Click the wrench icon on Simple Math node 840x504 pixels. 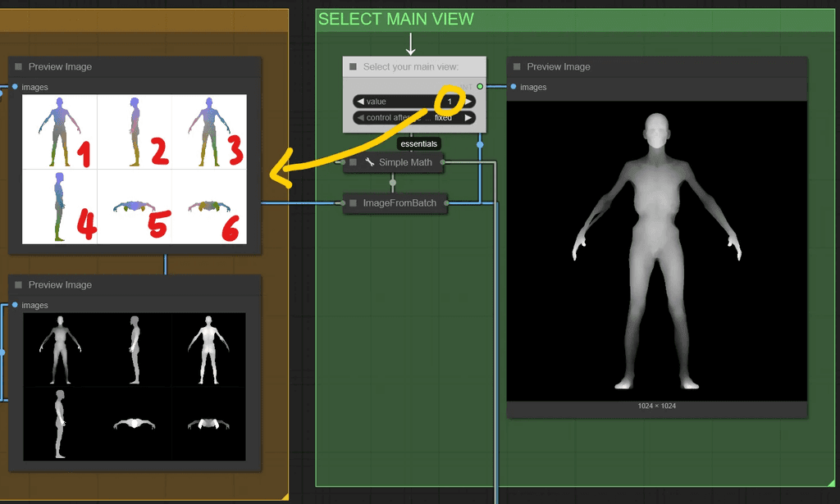coord(369,162)
